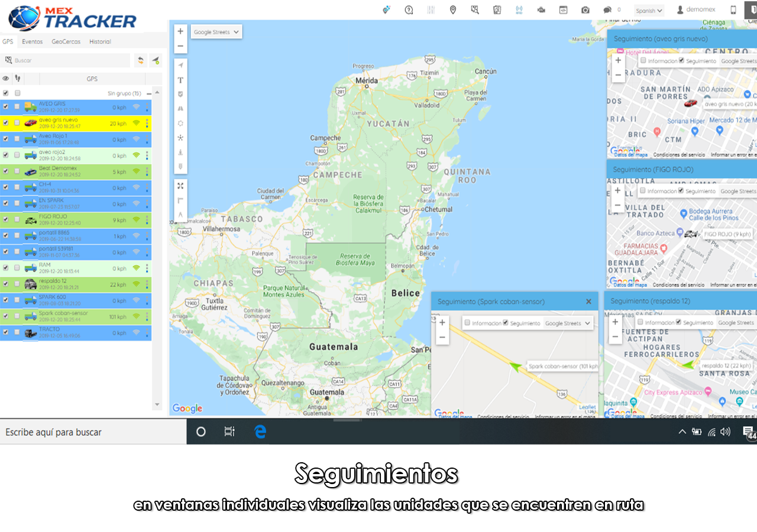Click the RFID icon in top toolbar
The width and height of the screenshot is (757, 532).
pyautogui.click(x=519, y=10)
